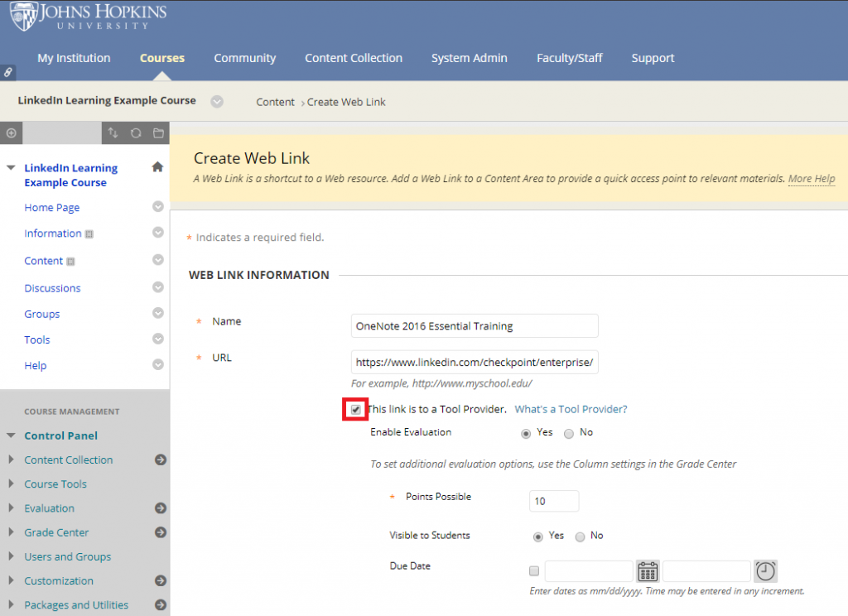Collapse the Control Panel section
848x616 pixels.
(x=11, y=436)
